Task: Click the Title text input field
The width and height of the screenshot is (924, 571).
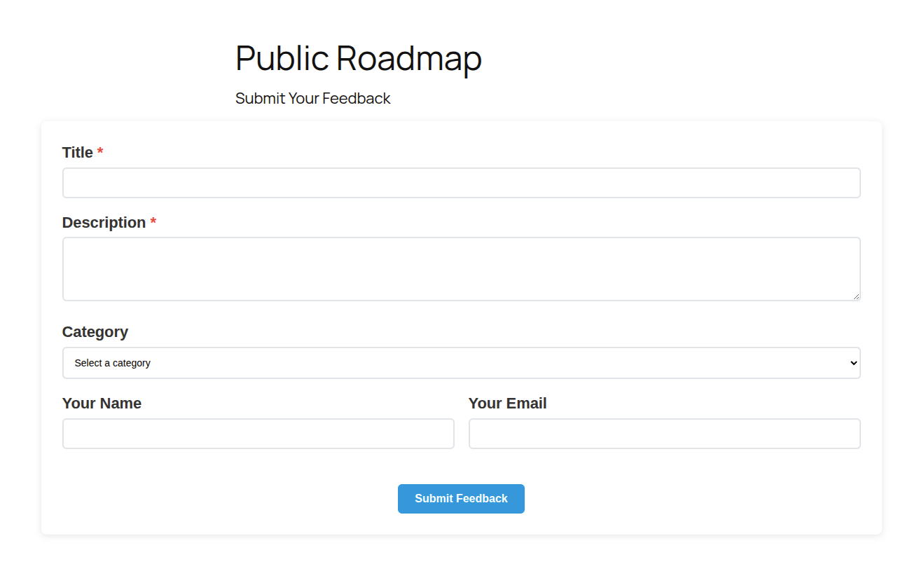Action: 461,183
